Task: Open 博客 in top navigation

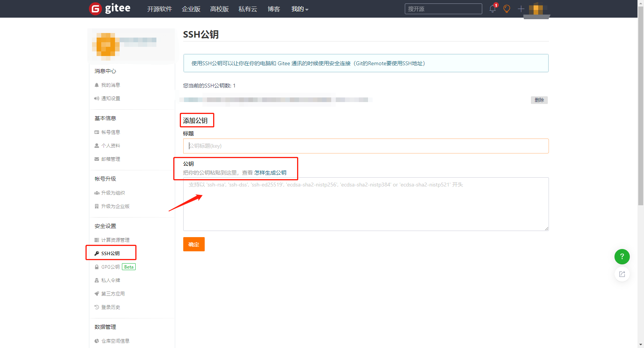Action: click(x=274, y=9)
